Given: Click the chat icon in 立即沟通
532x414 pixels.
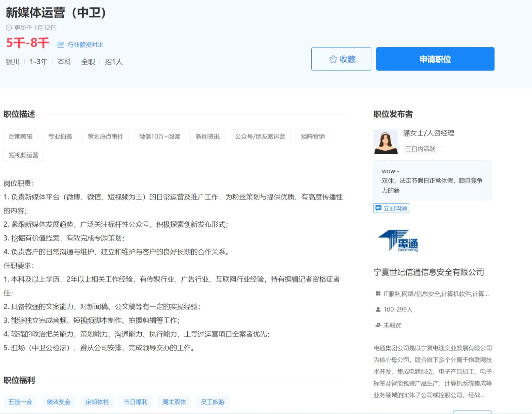Looking at the screenshot, I should (378, 208).
